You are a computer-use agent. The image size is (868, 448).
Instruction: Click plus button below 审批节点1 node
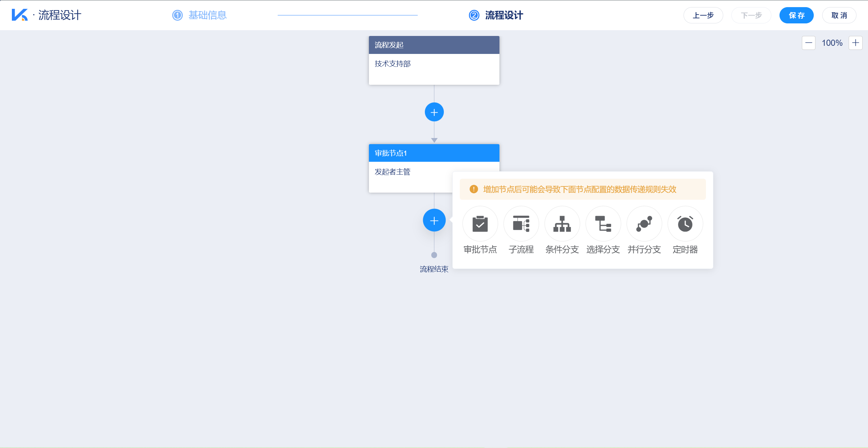(434, 220)
